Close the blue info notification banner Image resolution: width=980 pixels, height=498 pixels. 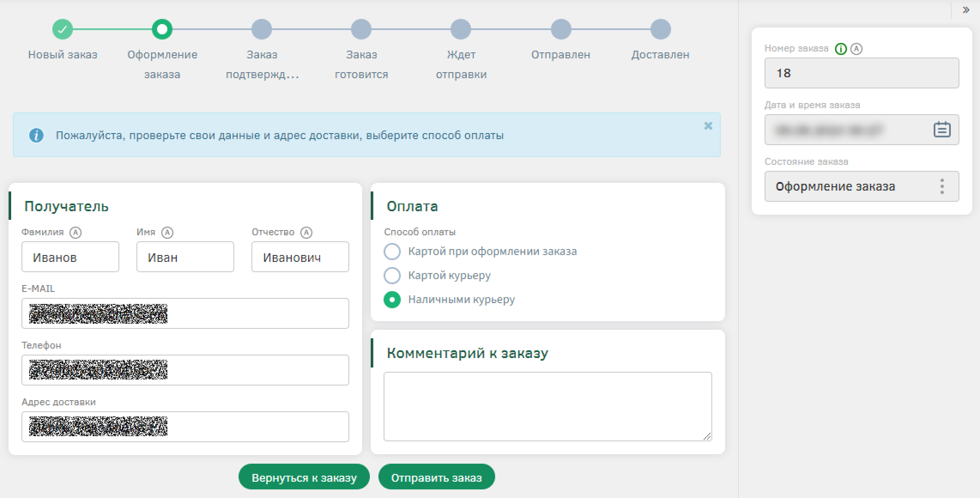[x=708, y=126]
